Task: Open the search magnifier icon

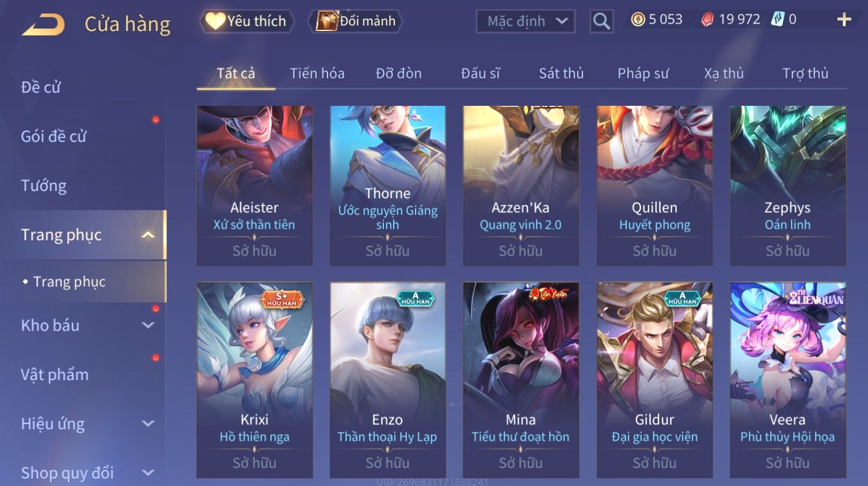Action: click(601, 22)
